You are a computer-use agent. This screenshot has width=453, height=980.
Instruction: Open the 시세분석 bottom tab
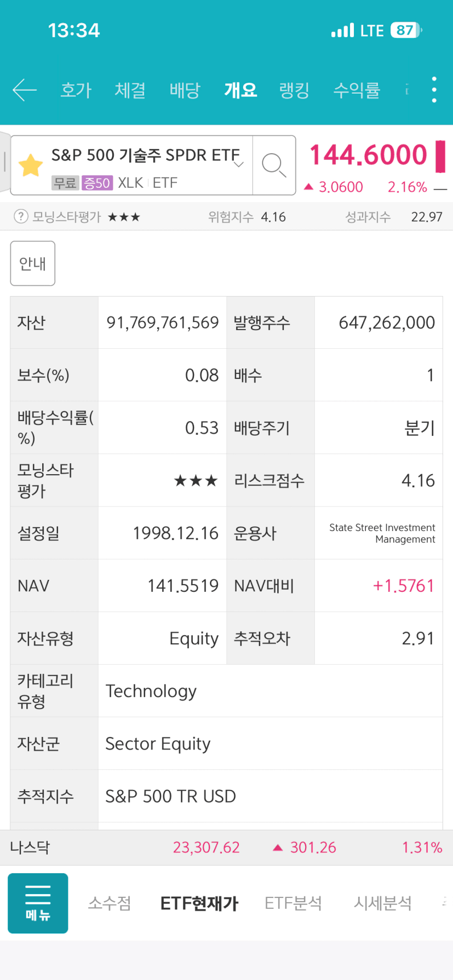382,903
